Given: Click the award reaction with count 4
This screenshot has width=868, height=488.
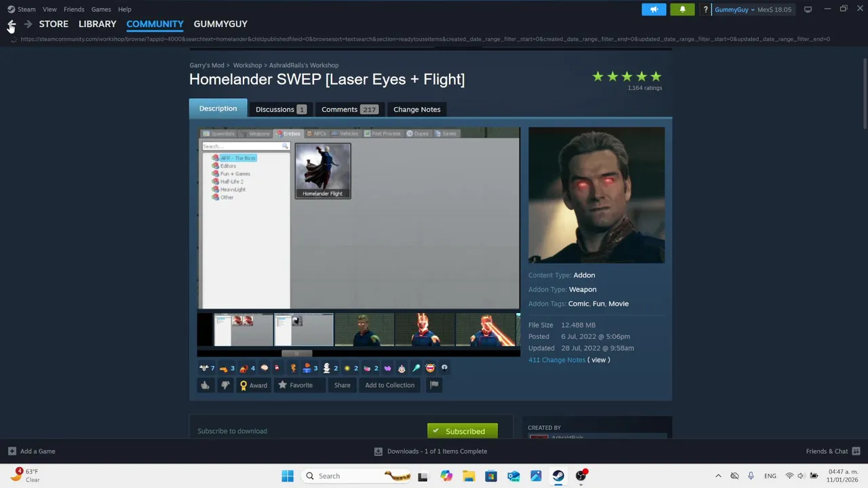Looking at the screenshot, I should click(247, 368).
